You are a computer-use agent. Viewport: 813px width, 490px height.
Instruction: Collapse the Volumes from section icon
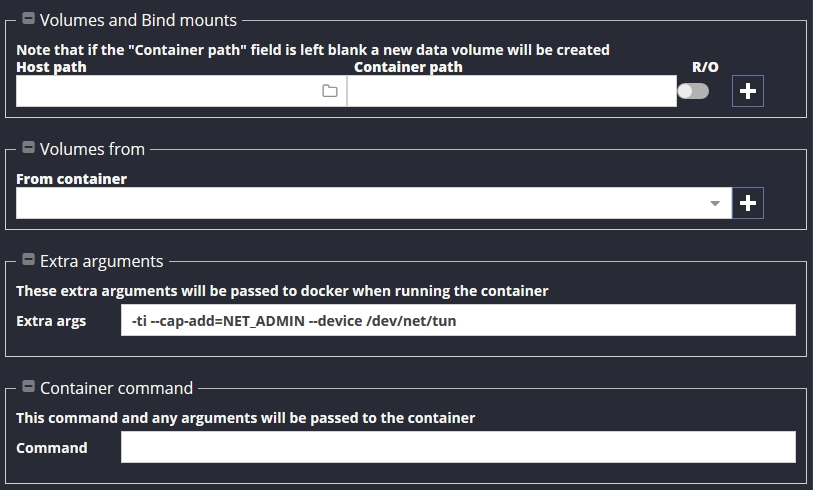point(29,148)
